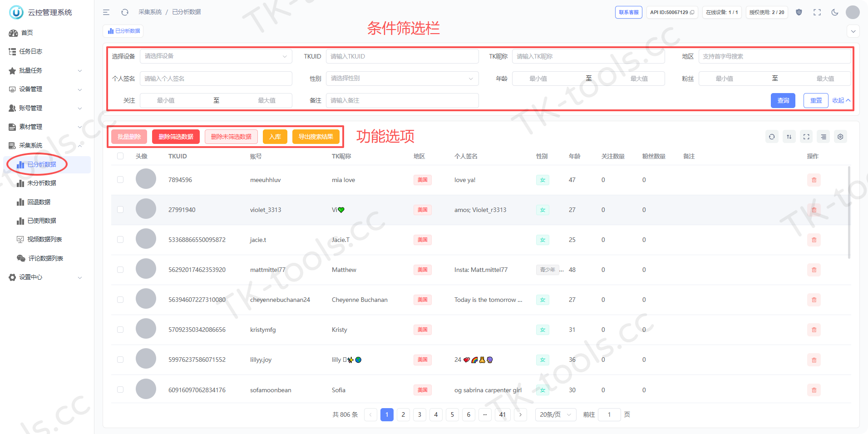The width and height of the screenshot is (868, 434).
Task: Delete sofamoonbean row with trash icon
Action: 814,390
